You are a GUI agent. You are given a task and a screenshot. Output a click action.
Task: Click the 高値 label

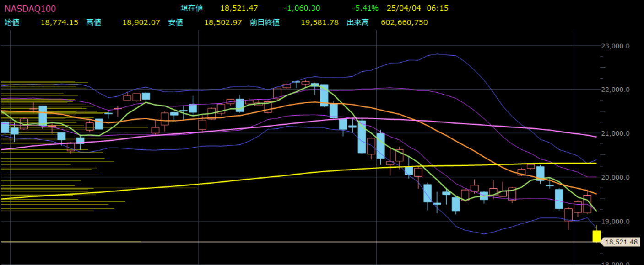coord(94,22)
